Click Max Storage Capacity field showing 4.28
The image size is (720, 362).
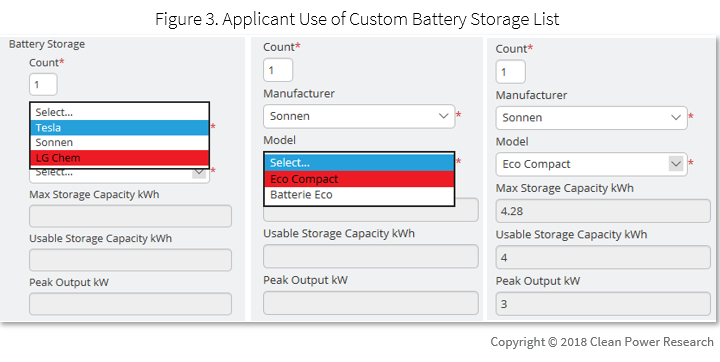click(x=603, y=211)
